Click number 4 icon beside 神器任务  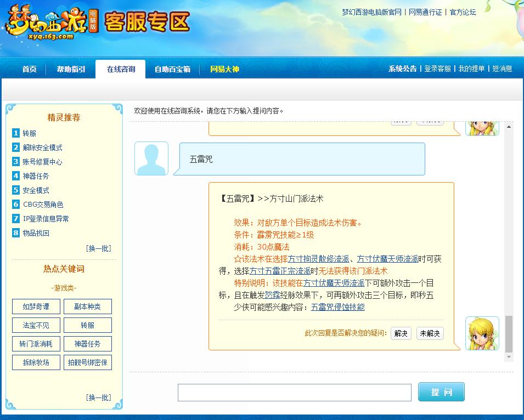point(16,175)
